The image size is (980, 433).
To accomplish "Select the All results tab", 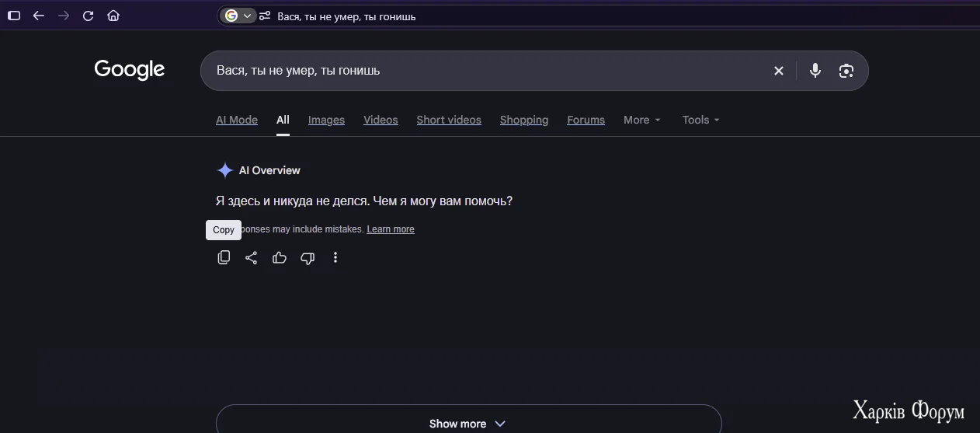I will tap(283, 120).
